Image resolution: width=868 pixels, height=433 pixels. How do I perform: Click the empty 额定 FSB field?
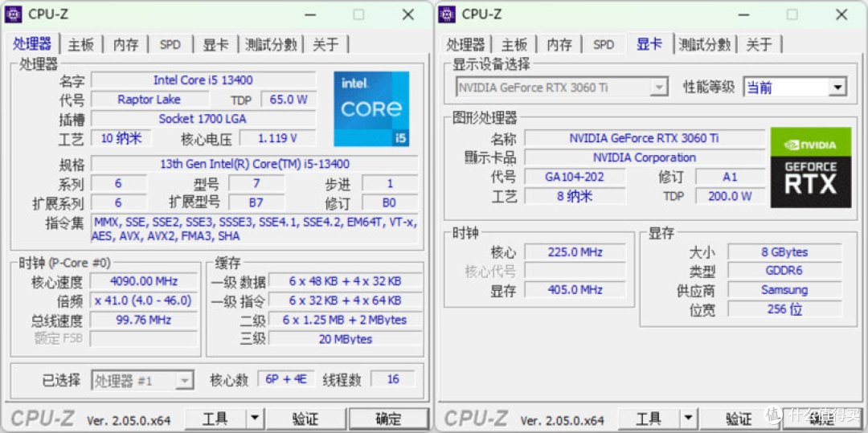(x=143, y=339)
